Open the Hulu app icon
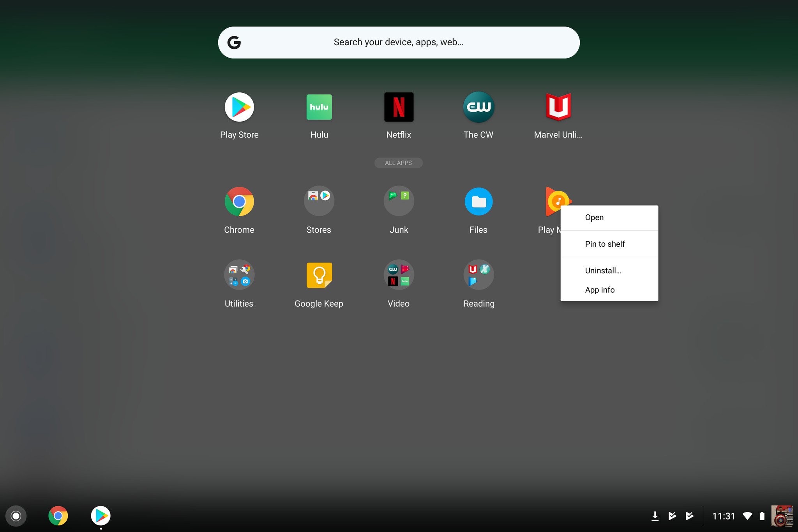Viewport: 798px width, 532px height. [x=319, y=107]
